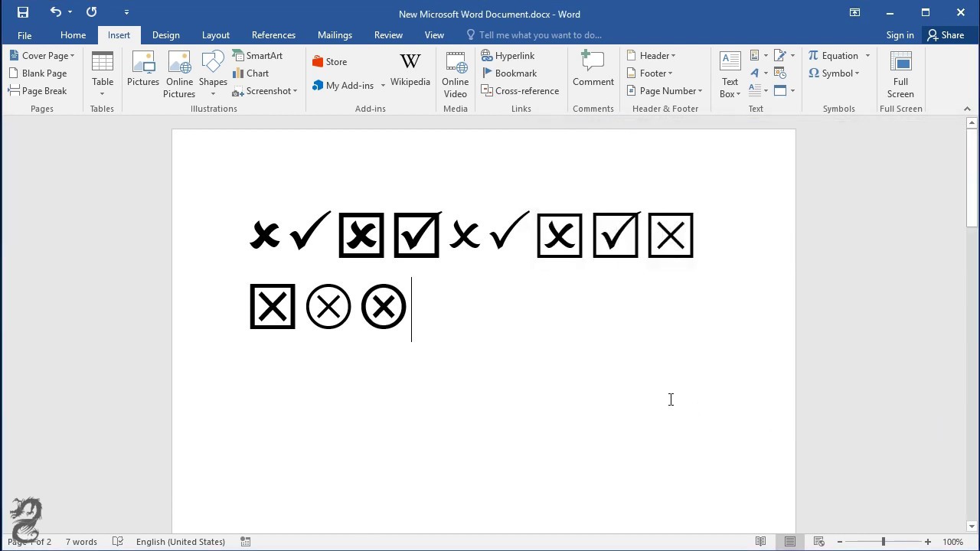This screenshot has height=551, width=980.
Task: Open the Undo history dropdown arrow
Action: pyautogui.click(x=70, y=12)
